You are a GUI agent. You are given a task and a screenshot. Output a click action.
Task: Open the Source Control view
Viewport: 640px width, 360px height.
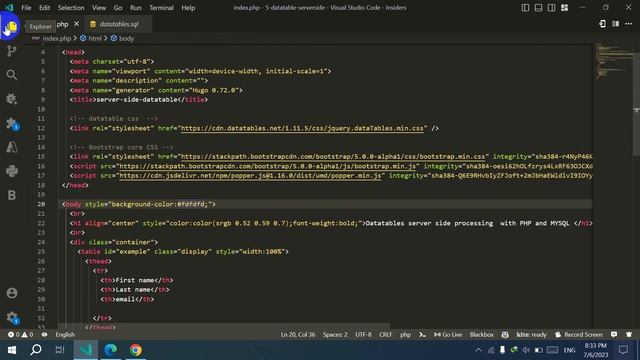pos(11,51)
